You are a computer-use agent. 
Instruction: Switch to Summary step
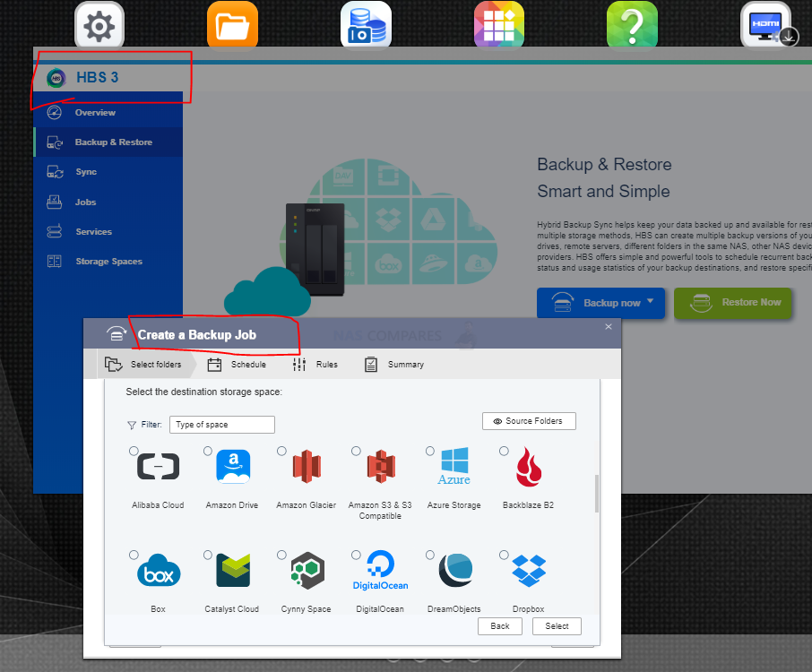(x=394, y=365)
